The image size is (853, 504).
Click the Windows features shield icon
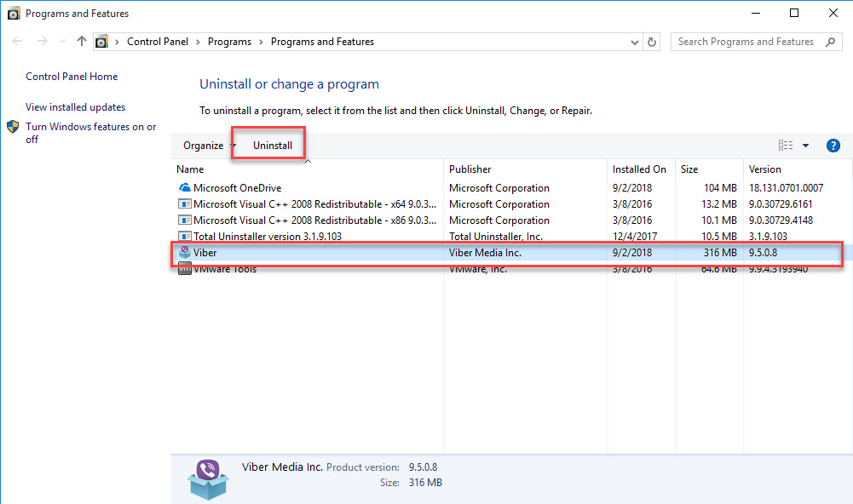point(13,127)
